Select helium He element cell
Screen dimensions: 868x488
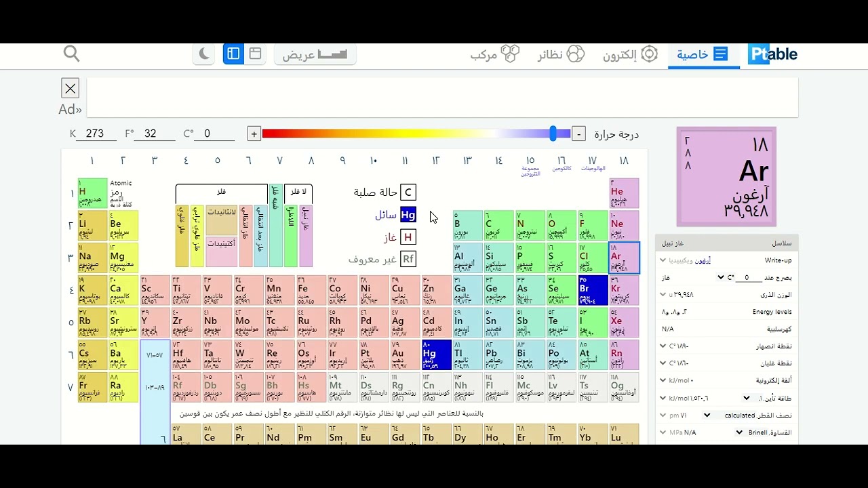624,192
